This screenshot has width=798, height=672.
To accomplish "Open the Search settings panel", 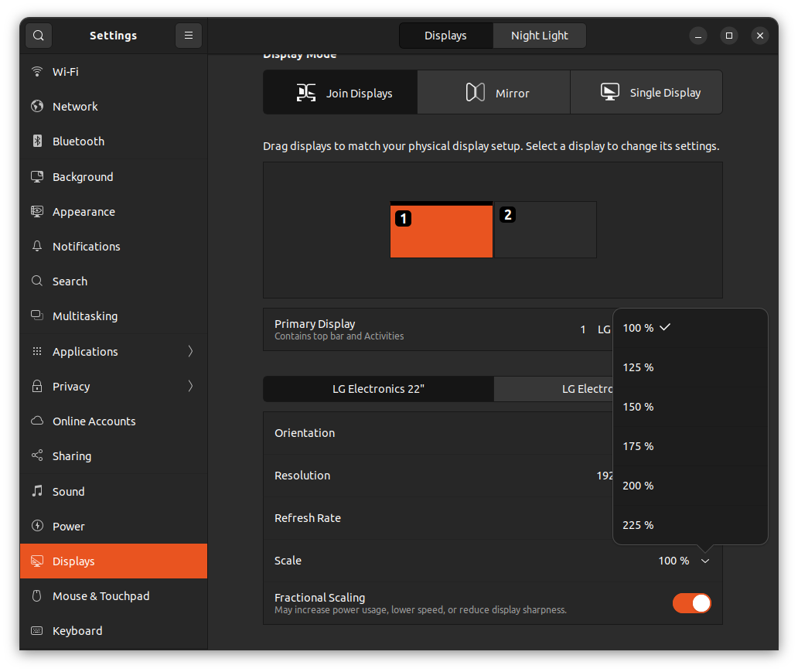I will click(x=70, y=281).
